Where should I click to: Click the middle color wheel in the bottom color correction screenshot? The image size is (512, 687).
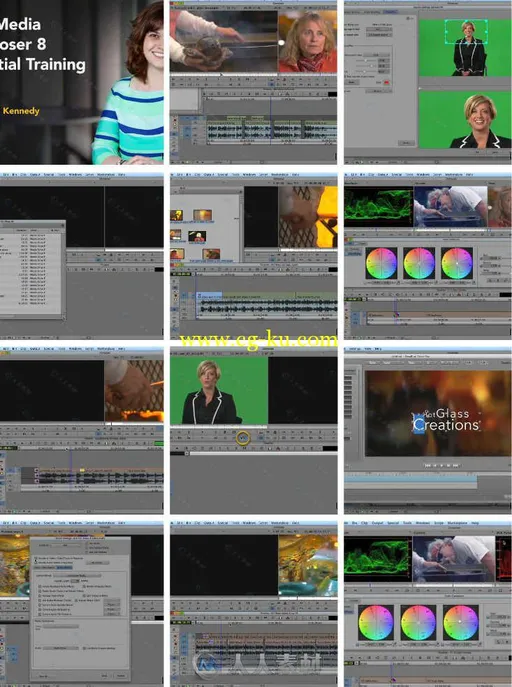pyautogui.click(x=418, y=622)
